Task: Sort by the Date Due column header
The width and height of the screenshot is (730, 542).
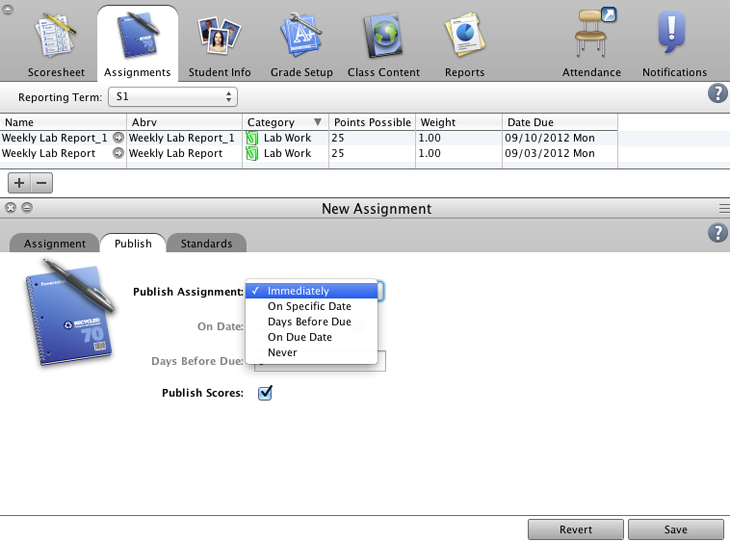Action: pos(560,122)
